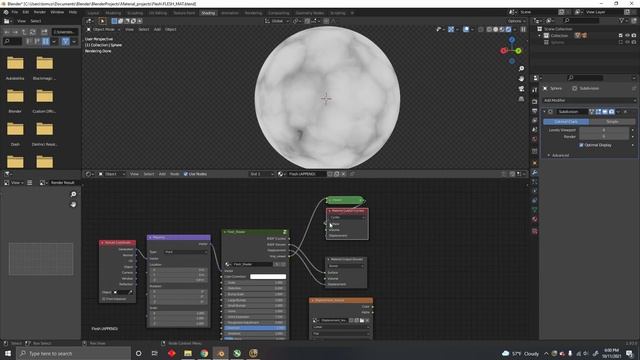640x360 pixels.
Task: Open the Object properties orange square tab
Action: click(x=535, y=163)
